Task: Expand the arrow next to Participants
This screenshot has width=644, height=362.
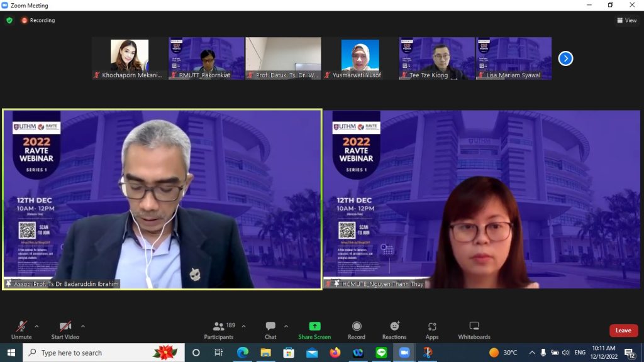Action: tap(244, 326)
